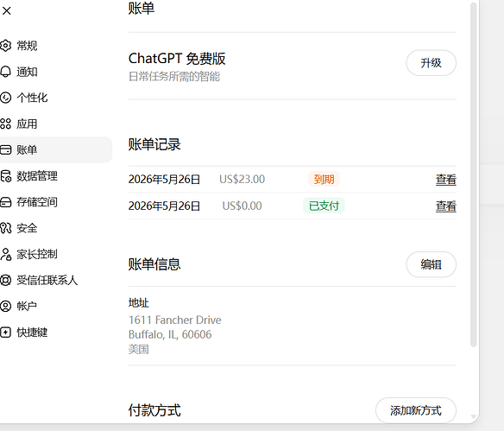
Task: Open the 存储空间 tab
Action: coord(37,202)
